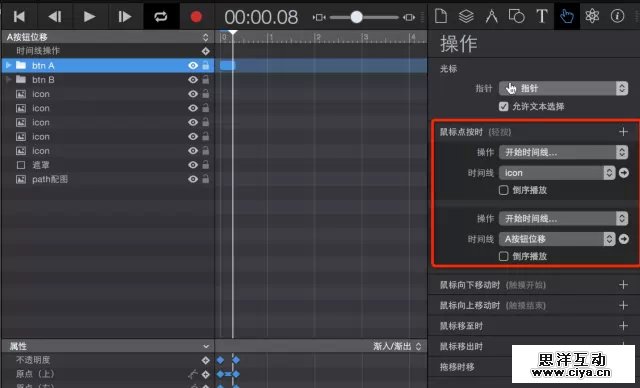
Task: Toggle visibility of 遮罩 layer
Action: point(193,165)
